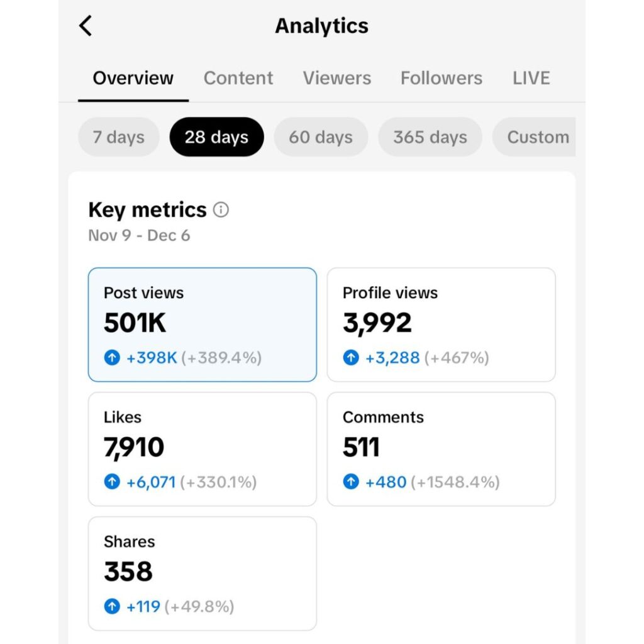This screenshot has width=644, height=644.
Task: Tap the Shares up-arrow icon
Action: click(111, 607)
